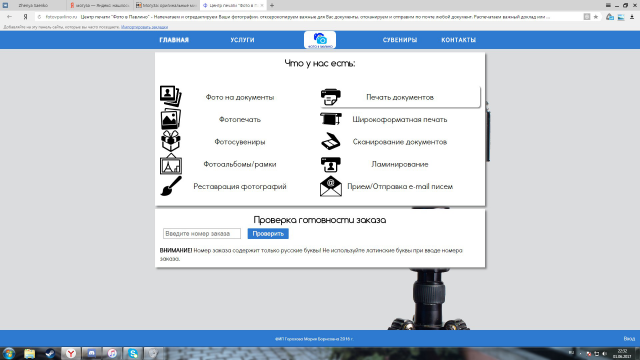Open Steam from the taskbar
Viewport: 640px width, 360px height.
[x=50, y=353]
